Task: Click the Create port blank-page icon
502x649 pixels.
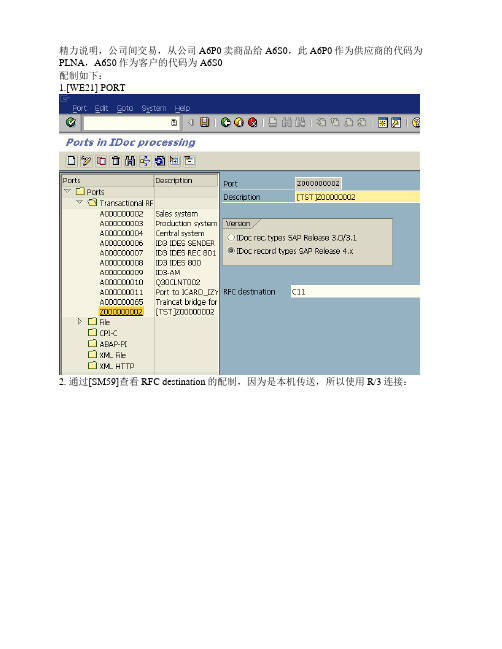Action: (72, 161)
